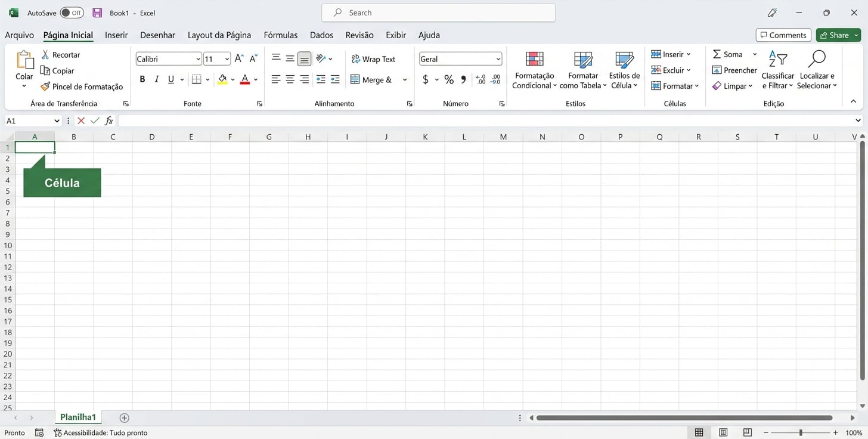Switch to Normal view in status bar
Image resolution: width=868 pixels, height=439 pixels.
[699, 432]
